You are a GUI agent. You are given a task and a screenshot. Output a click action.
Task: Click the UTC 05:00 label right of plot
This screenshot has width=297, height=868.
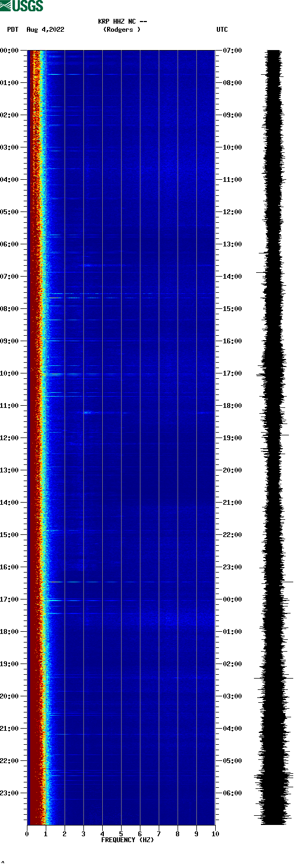click(x=232, y=761)
